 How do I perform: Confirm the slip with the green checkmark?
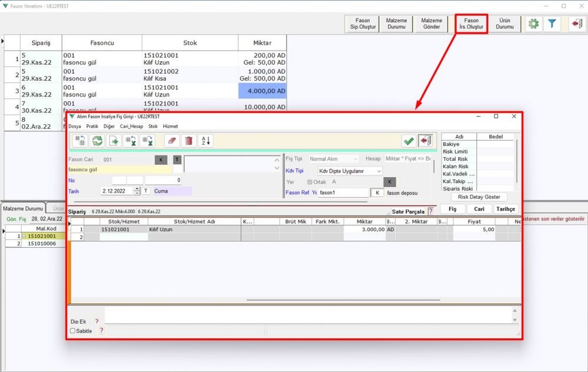tap(409, 141)
